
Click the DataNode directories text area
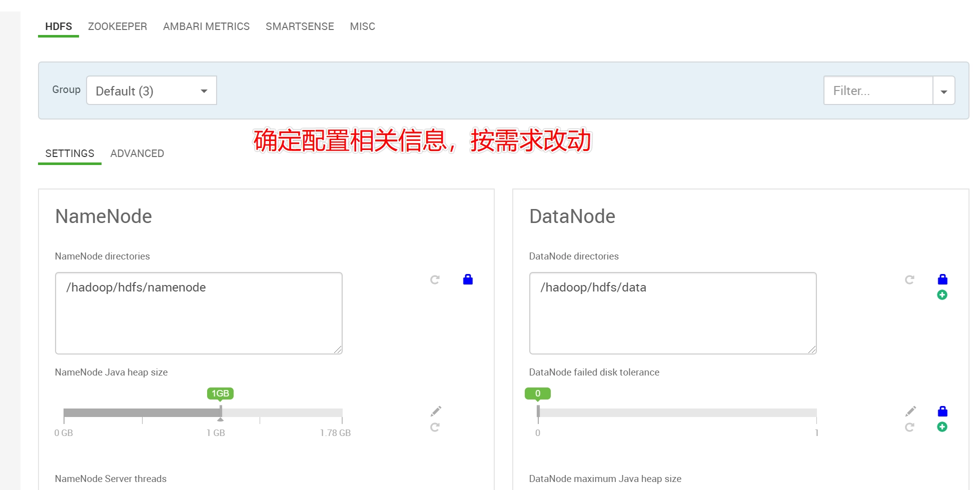[x=673, y=313]
